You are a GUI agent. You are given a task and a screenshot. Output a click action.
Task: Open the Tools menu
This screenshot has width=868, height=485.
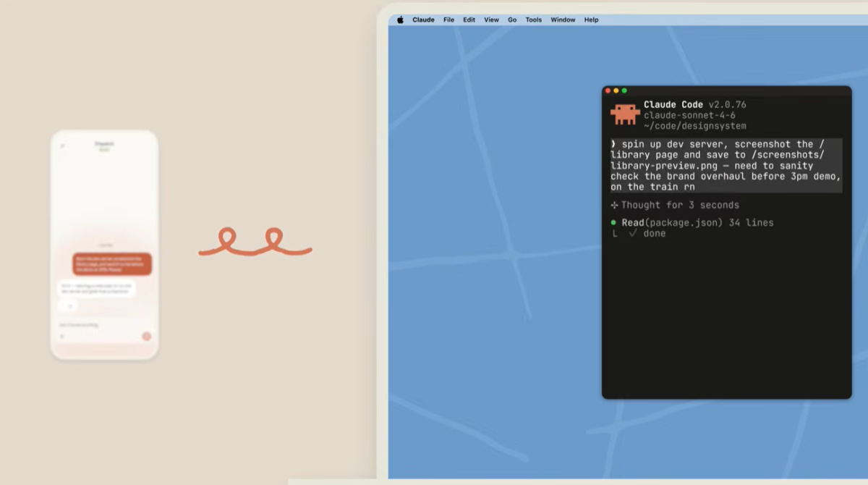coord(533,20)
